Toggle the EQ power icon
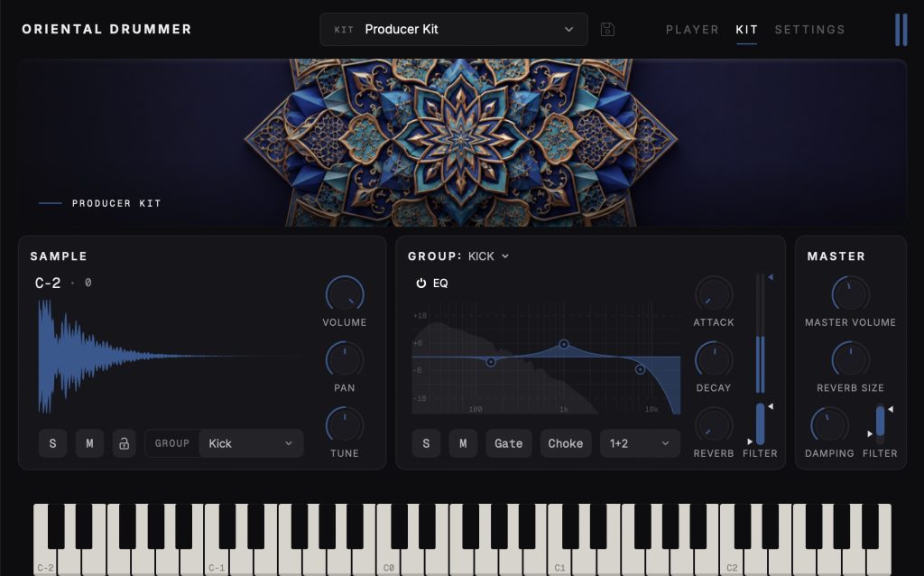This screenshot has width=924, height=576. [x=420, y=283]
